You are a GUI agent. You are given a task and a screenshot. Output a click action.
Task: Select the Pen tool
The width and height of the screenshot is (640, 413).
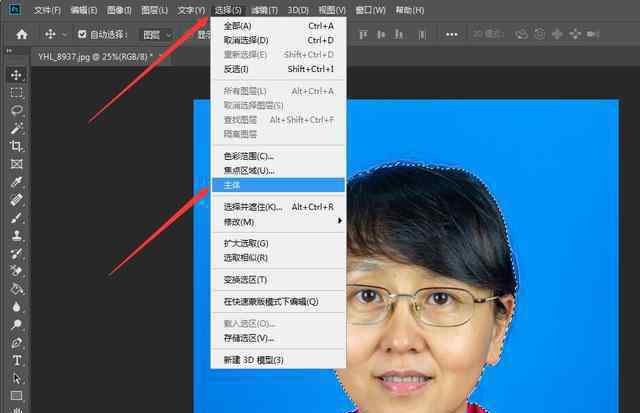16,343
